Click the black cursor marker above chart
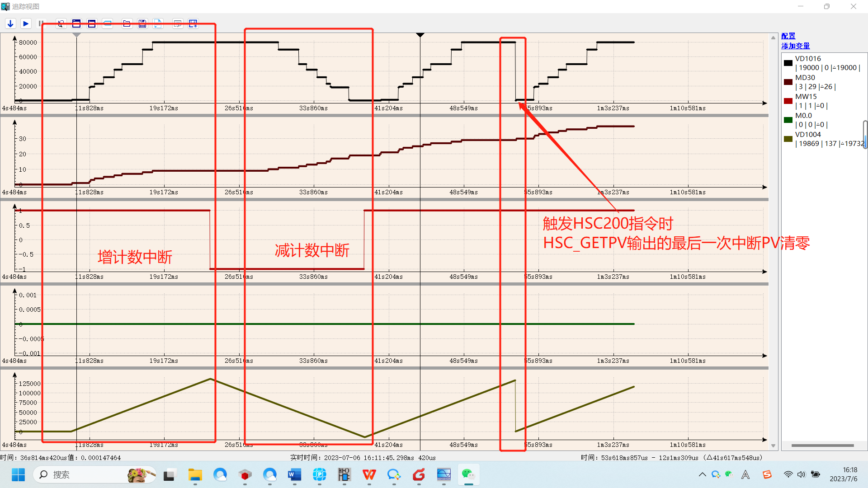This screenshot has width=868, height=488. tap(420, 35)
